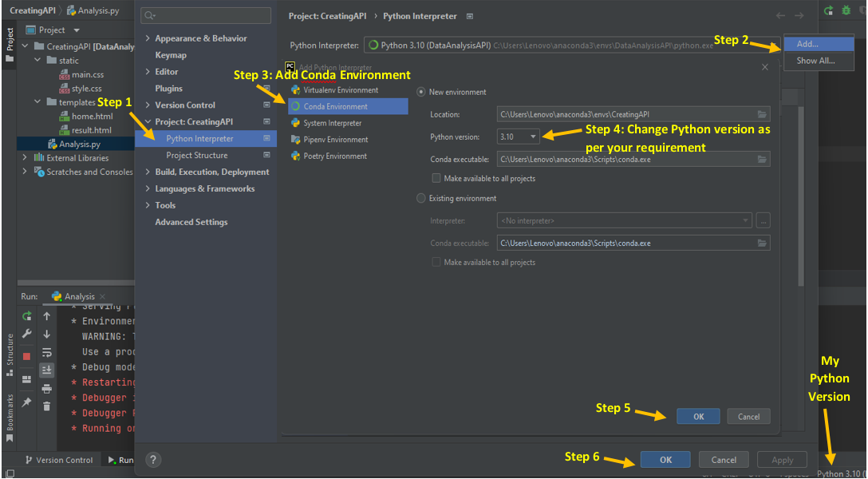Open the Python version 3.10 dropdown
868x479 pixels.
click(x=518, y=137)
